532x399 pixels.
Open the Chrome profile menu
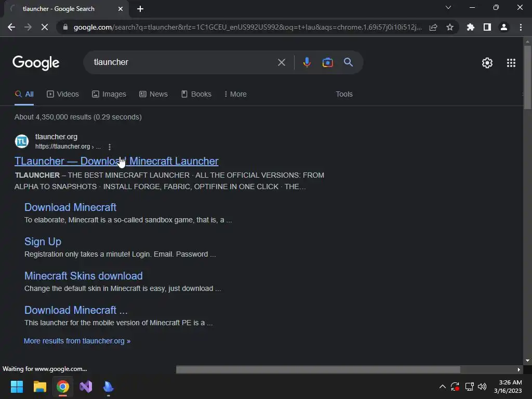tap(504, 27)
